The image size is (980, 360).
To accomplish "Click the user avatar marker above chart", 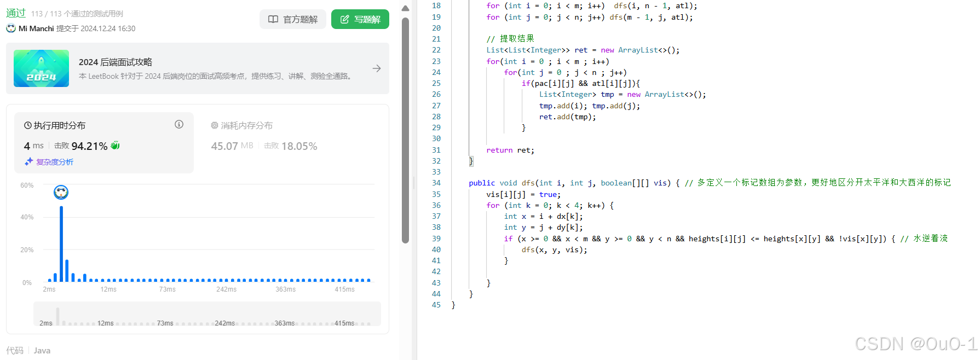I will 61,192.
